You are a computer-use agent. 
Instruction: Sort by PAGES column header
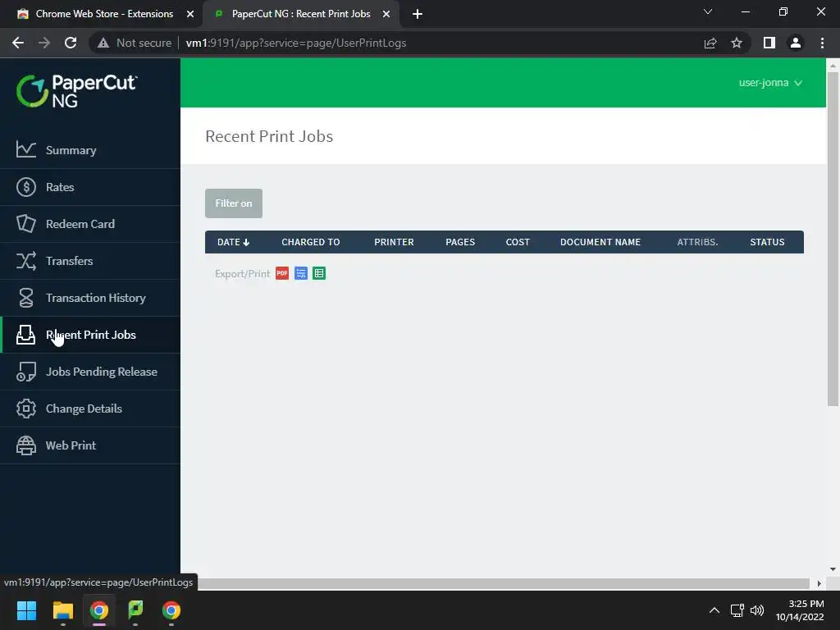pos(460,242)
